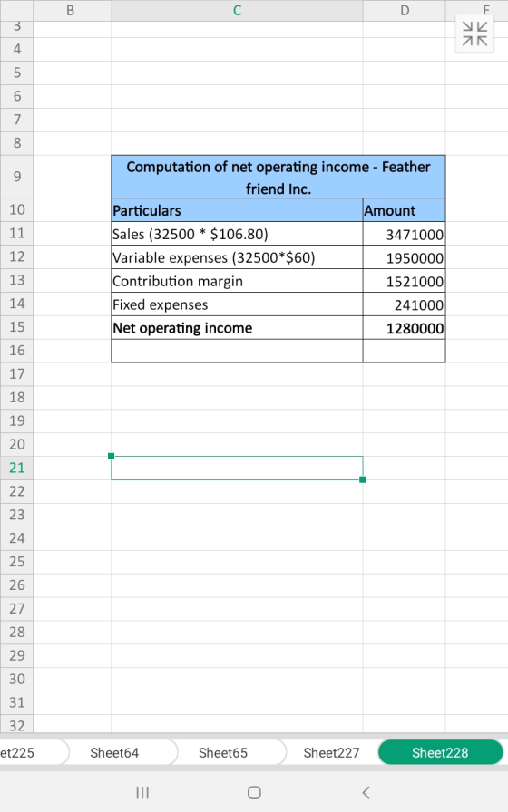Tap the Android recent apps icon

point(142,792)
